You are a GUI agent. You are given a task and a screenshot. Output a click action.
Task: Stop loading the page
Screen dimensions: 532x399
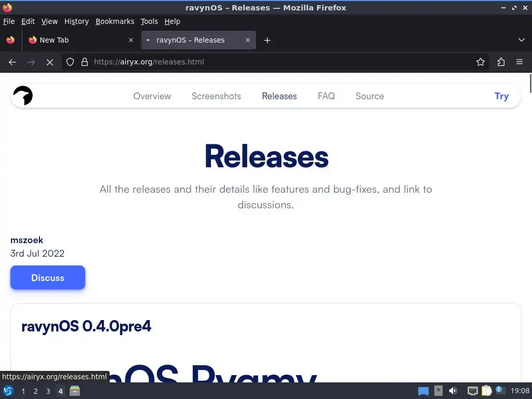50,62
